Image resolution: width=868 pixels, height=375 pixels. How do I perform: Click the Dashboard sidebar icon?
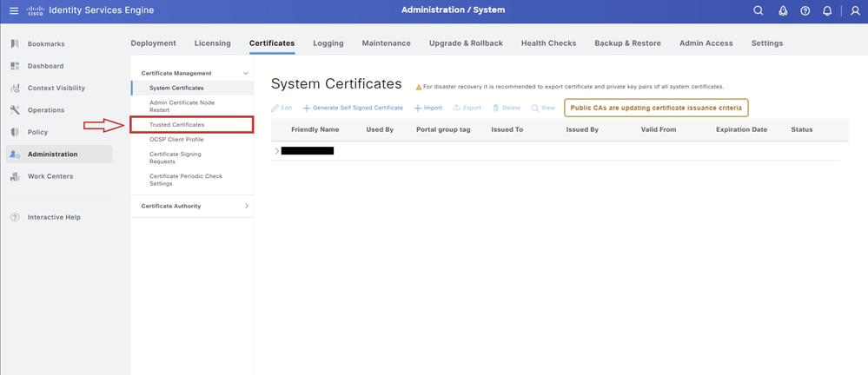[15, 66]
